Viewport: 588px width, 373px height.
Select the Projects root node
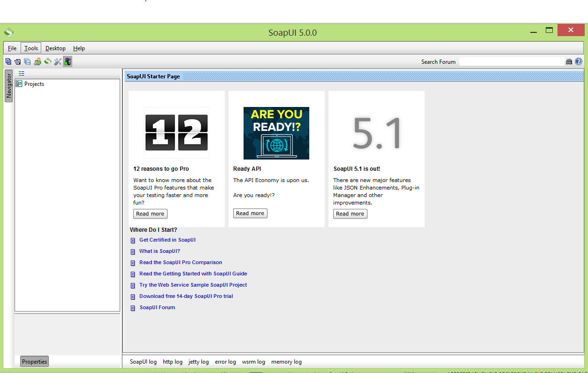point(32,84)
